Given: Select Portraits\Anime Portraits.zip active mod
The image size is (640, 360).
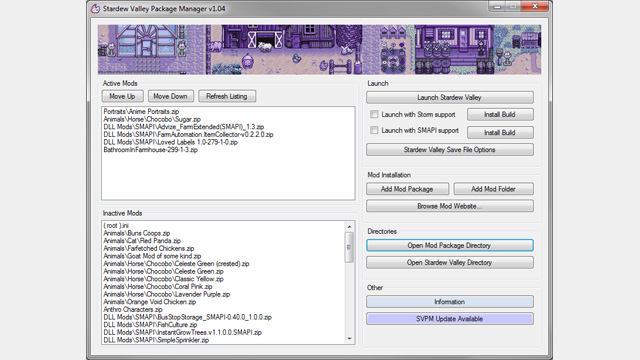Looking at the screenshot, I should coord(141,111).
